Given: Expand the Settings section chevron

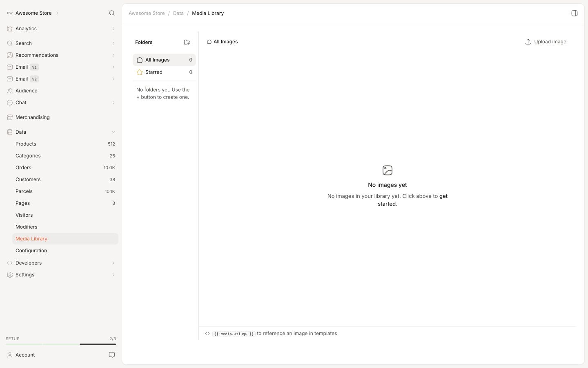Looking at the screenshot, I should [x=114, y=275].
